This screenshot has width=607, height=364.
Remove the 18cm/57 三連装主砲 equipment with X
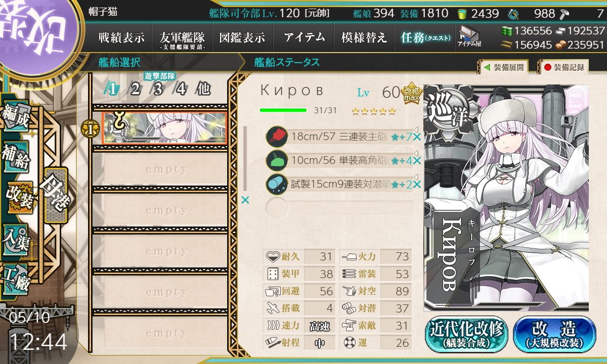click(417, 136)
